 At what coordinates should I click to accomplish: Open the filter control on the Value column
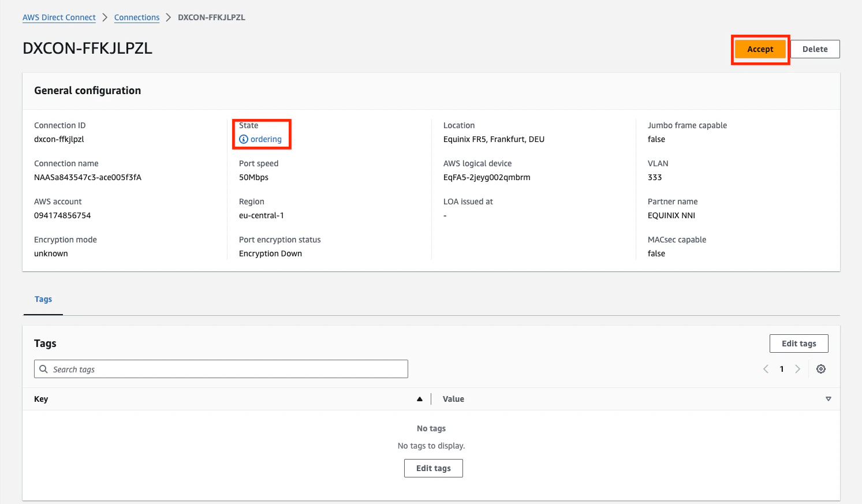click(829, 399)
